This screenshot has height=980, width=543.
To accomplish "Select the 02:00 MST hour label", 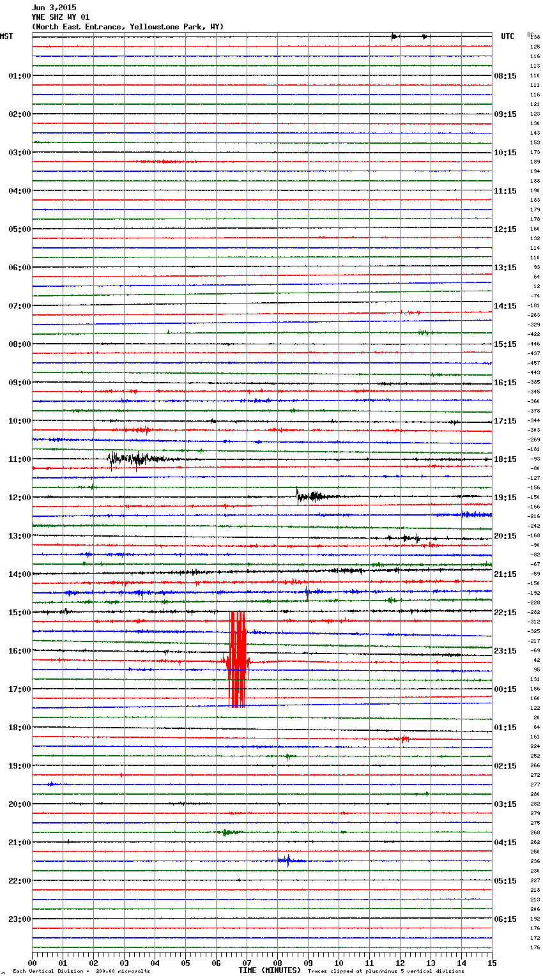I will click(x=19, y=114).
